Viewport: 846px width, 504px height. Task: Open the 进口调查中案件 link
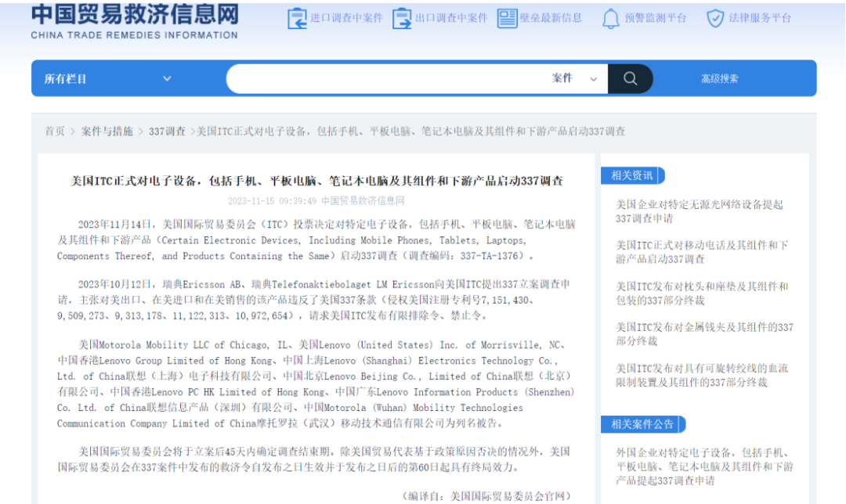point(346,18)
